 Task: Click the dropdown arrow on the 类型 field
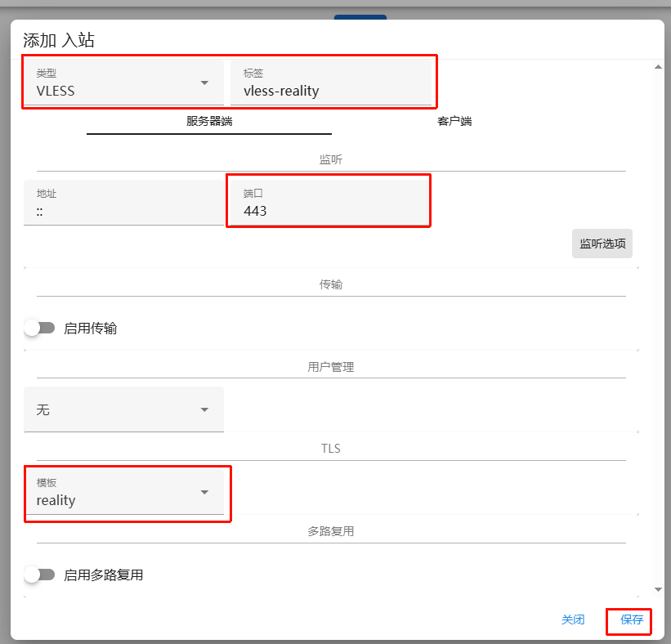205,82
